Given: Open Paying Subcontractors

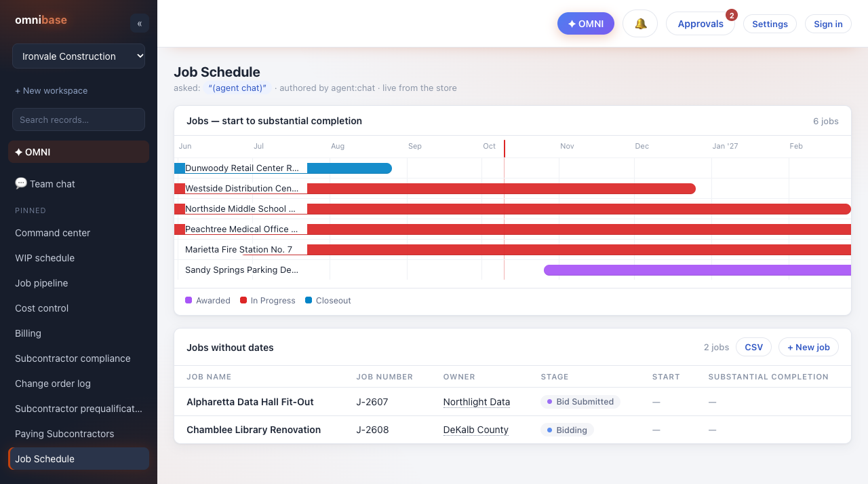Looking at the screenshot, I should tap(79, 434).
